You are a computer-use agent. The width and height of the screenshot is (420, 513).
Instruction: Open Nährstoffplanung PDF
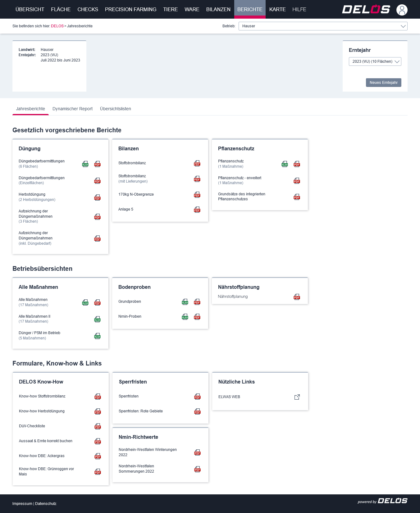tap(297, 297)
